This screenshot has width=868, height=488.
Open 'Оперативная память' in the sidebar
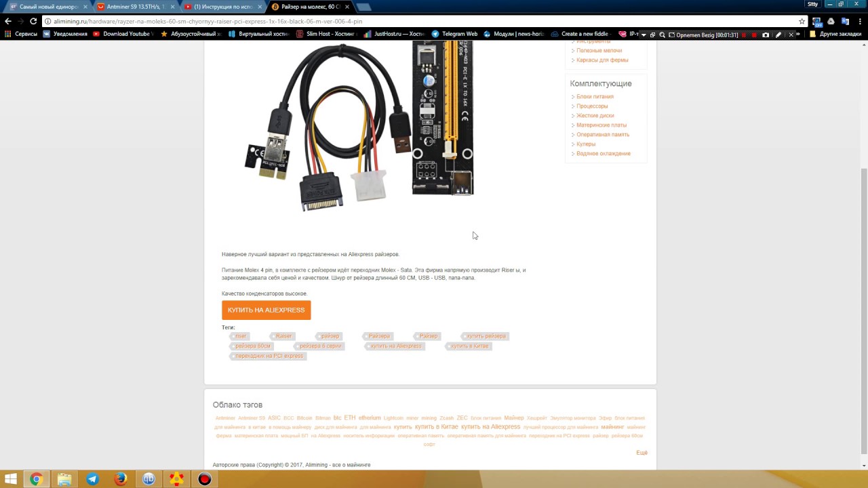(603, 135)
